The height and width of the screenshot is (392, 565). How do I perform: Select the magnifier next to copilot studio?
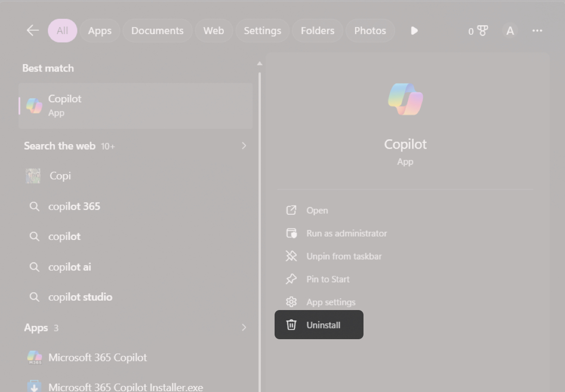tap(34, 297)
